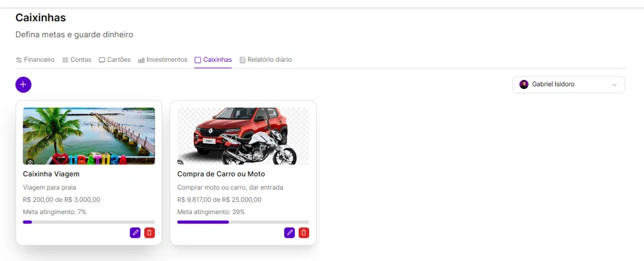Click 'Viagem para praia' description
Image resolution: width=644 pixels, height=261 pixels.
[50, 188]
